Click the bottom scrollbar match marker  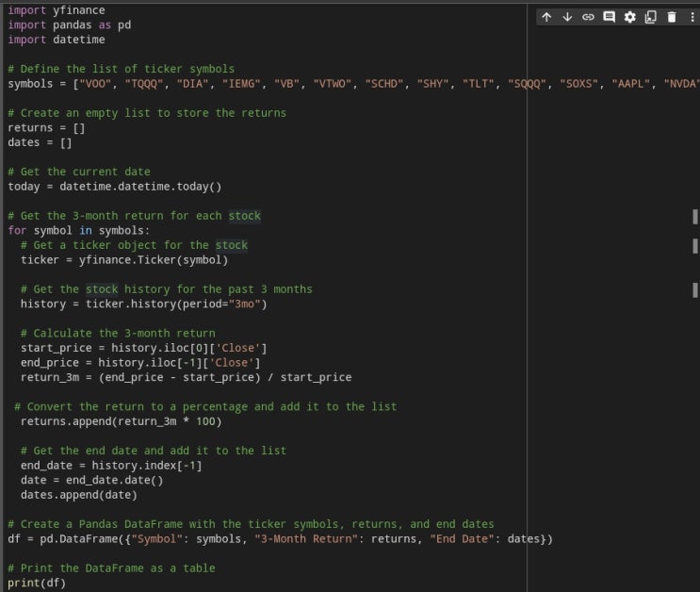pyautogui.click(x=695, y=289)
